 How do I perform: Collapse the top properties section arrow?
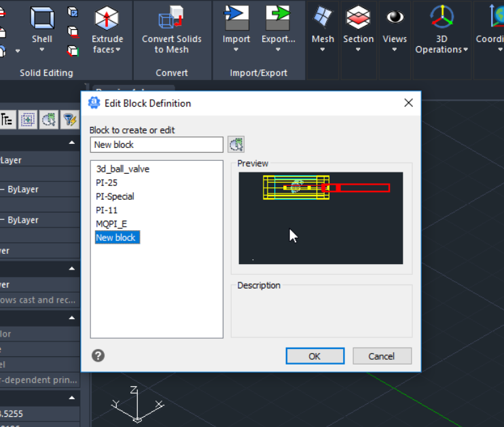[x=71, y=143]
